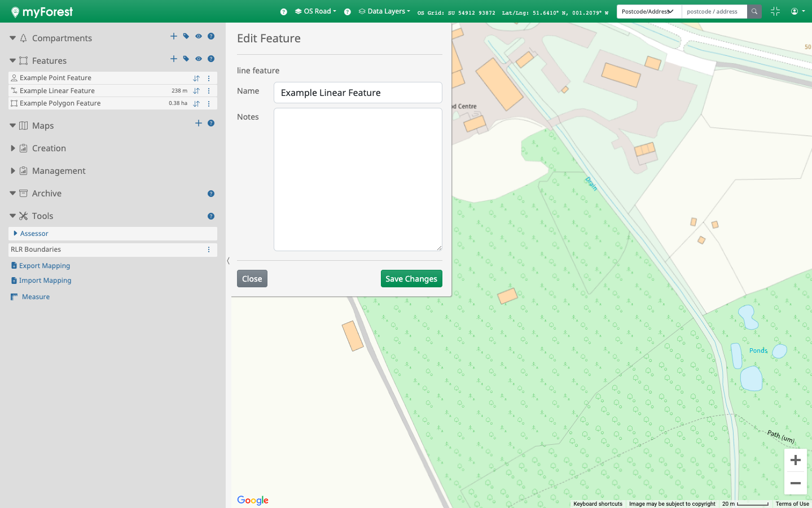Click the add Compartment plus icon
812x508 pixels.
(x=174, y=36)
